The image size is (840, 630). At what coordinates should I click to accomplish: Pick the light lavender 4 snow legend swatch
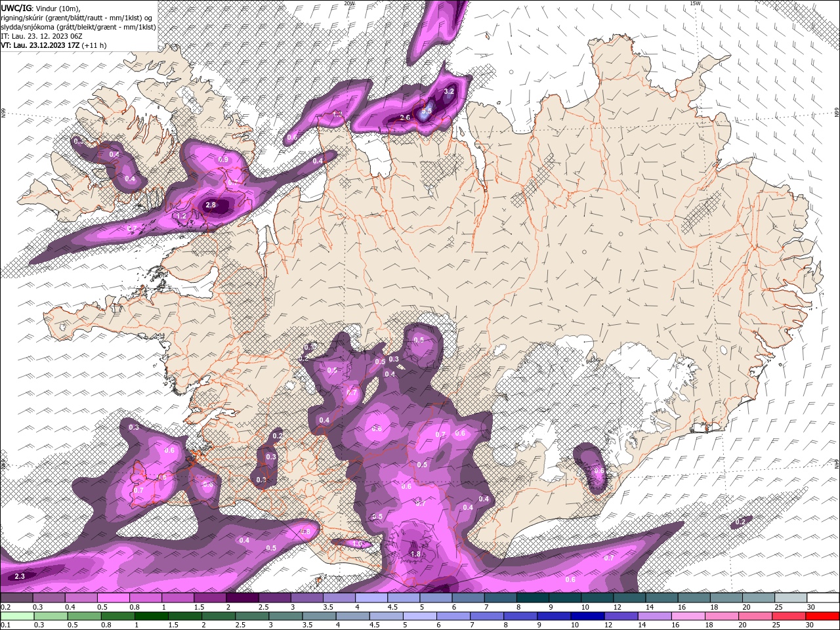click(x=371, y=598)
